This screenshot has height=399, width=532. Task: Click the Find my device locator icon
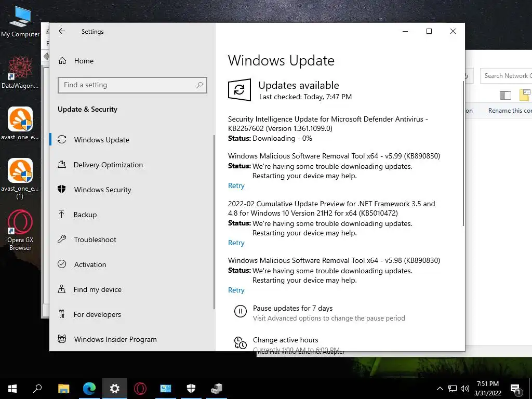coord(62,289)
